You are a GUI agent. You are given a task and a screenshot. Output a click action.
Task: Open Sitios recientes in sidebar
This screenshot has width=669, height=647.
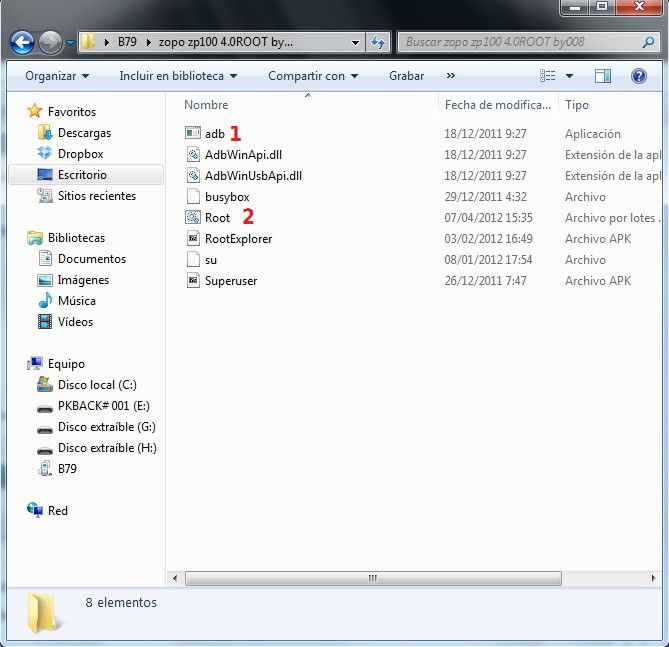[97, 196]
